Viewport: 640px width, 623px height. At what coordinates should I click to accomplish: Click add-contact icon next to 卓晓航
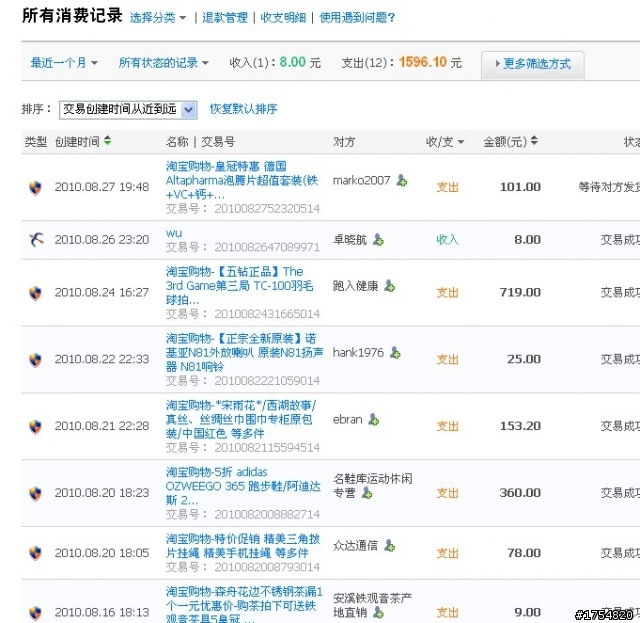378,240
